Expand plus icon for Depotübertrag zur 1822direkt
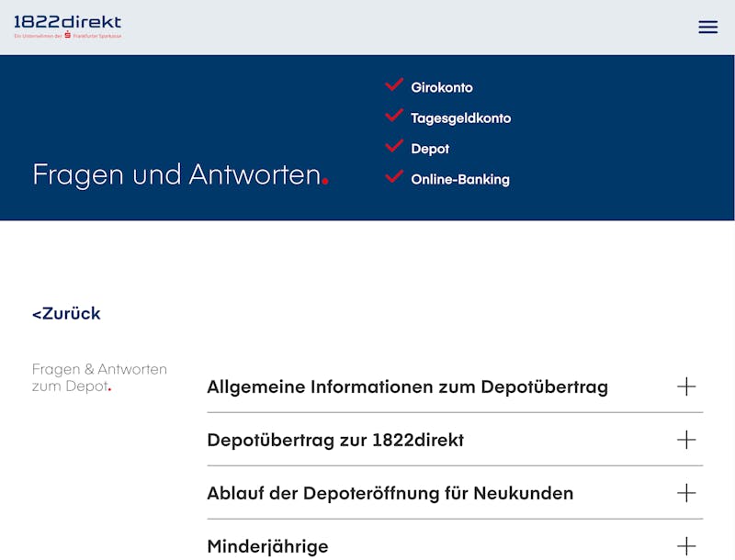735x560 pixels. coord(686,440)
